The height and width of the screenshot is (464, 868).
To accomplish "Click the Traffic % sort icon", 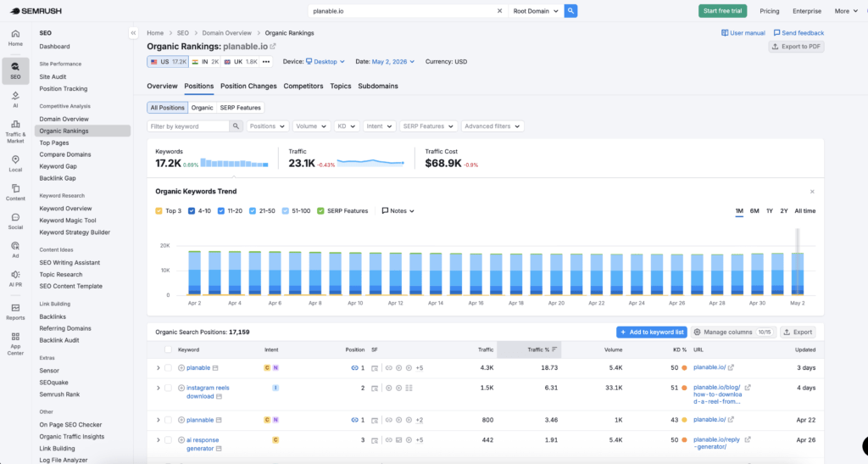I will tap(554, 350).
